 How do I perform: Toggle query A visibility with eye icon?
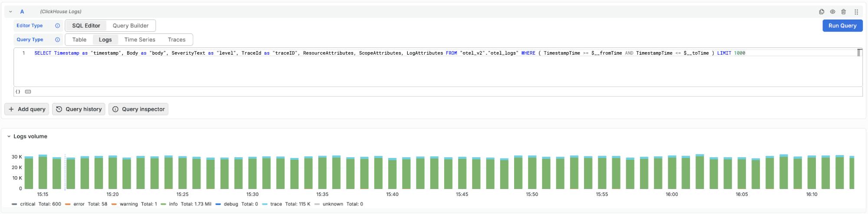pyautogui.click(x=832, y=12)
